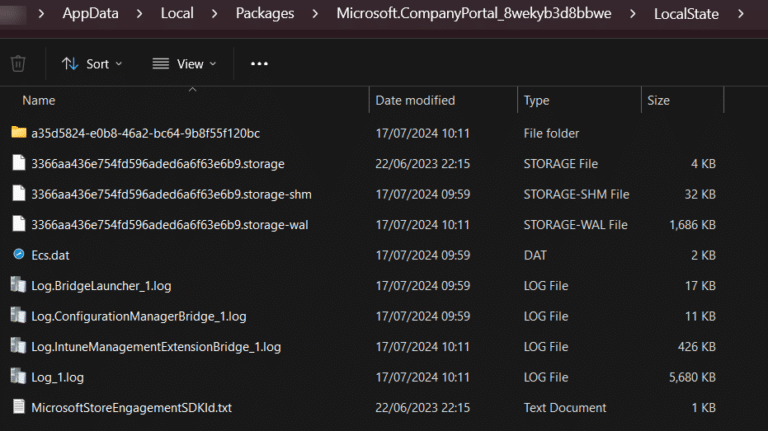Select Ecs.dat file name
This screenshot has height=431, width=768.
coord(50,255)
